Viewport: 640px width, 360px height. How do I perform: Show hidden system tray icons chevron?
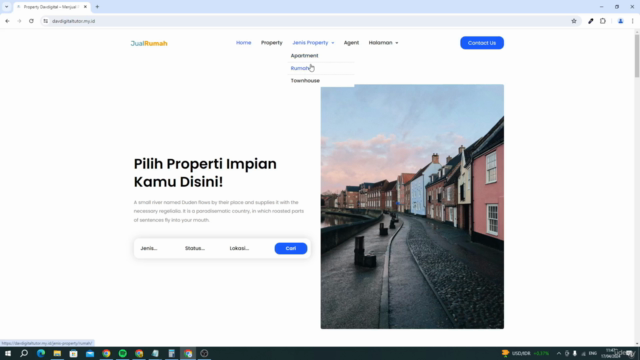coord(559,353)
